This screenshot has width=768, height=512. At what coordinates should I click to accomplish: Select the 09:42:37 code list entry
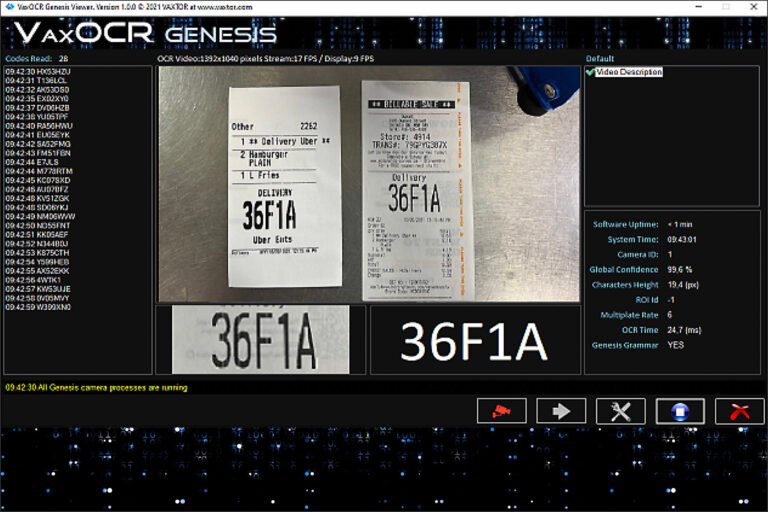coord(37,108)
